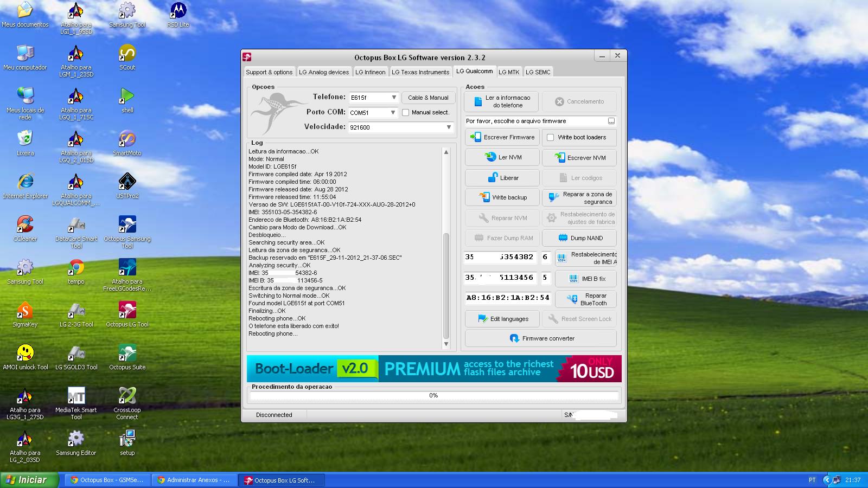Open SmartMoto desktop icon

pos(127,143)
